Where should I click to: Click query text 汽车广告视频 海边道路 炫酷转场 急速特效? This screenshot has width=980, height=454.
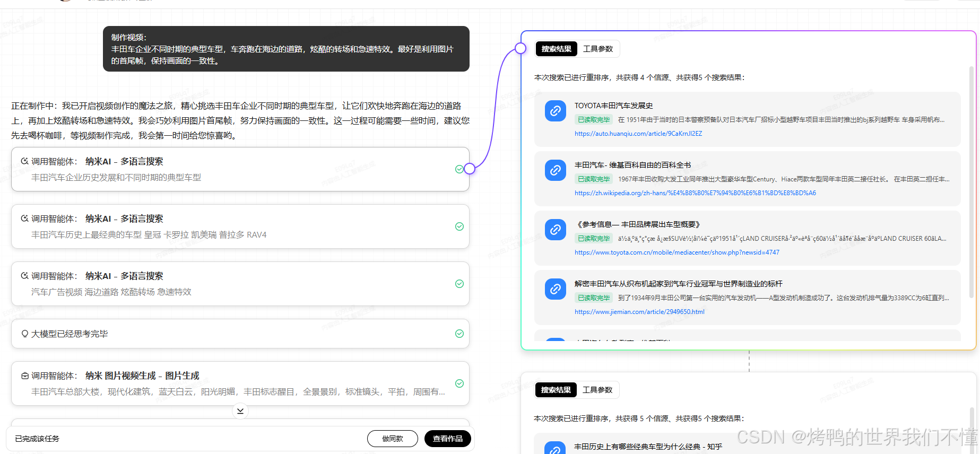(111, 292)
